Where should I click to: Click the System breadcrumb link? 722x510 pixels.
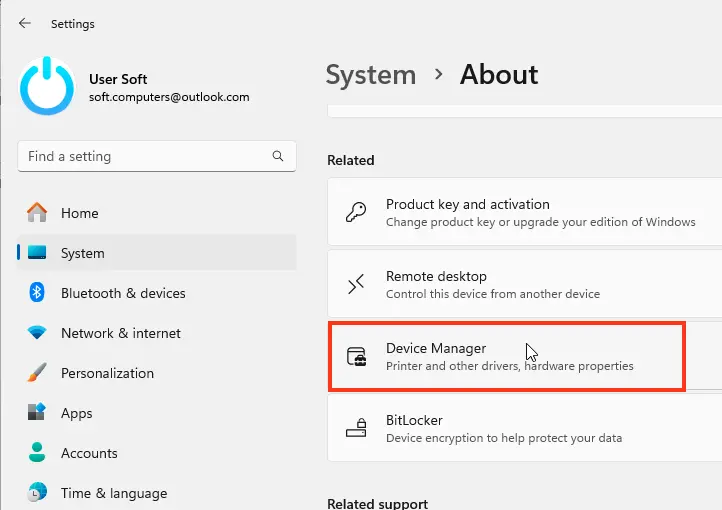pyautogui.click(x=370, y=75)
